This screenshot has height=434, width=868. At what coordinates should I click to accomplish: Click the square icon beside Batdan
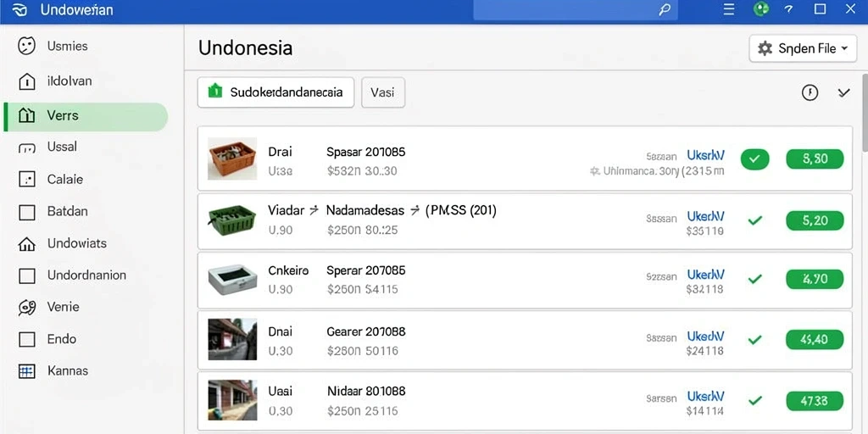pos(26,212)
